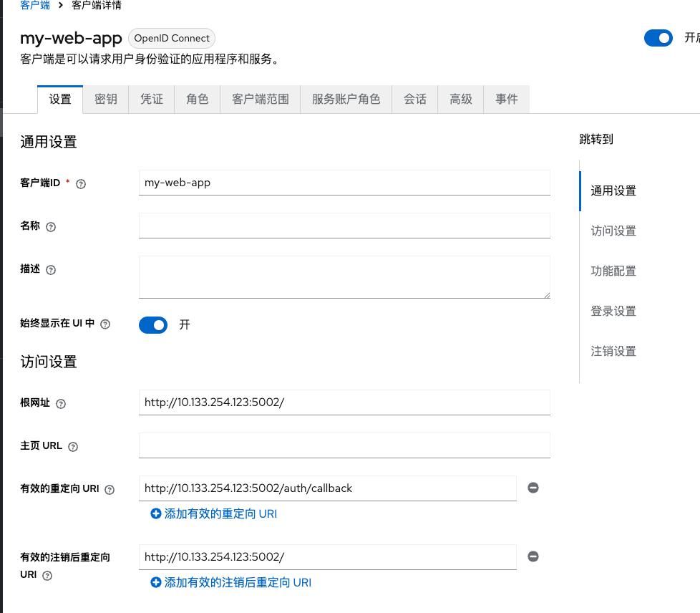The height and width of the screenshot is (613, 700).
Task: Open help tooltip next to 客户端ID field
Action: click(80, 183)
